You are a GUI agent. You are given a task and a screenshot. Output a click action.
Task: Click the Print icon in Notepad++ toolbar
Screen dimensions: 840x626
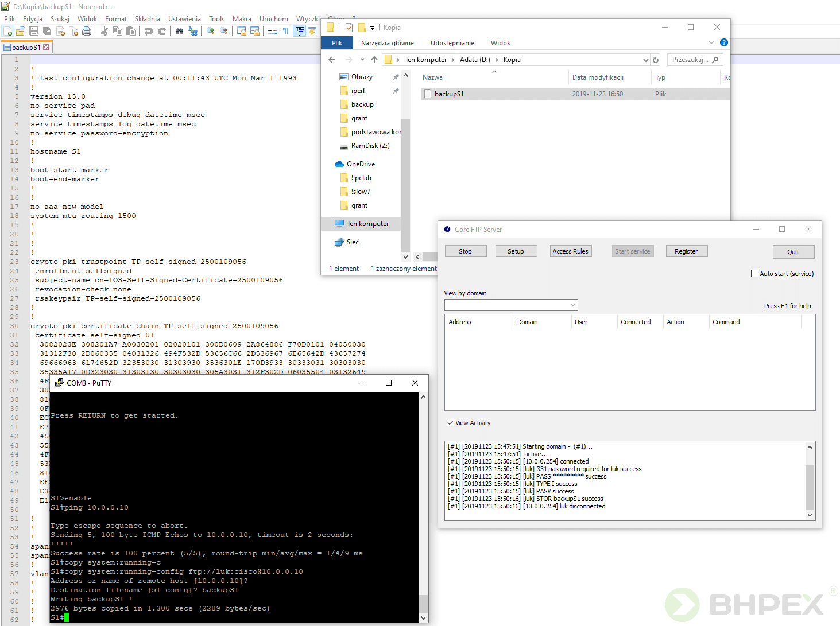pyautogui.click(x=87, y=31)
